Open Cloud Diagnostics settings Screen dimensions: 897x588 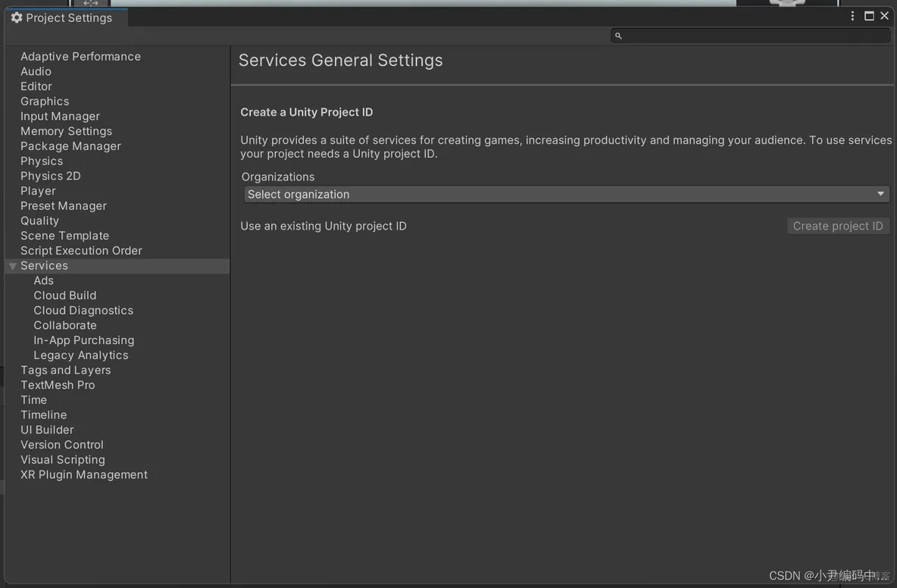click(83, 310)
